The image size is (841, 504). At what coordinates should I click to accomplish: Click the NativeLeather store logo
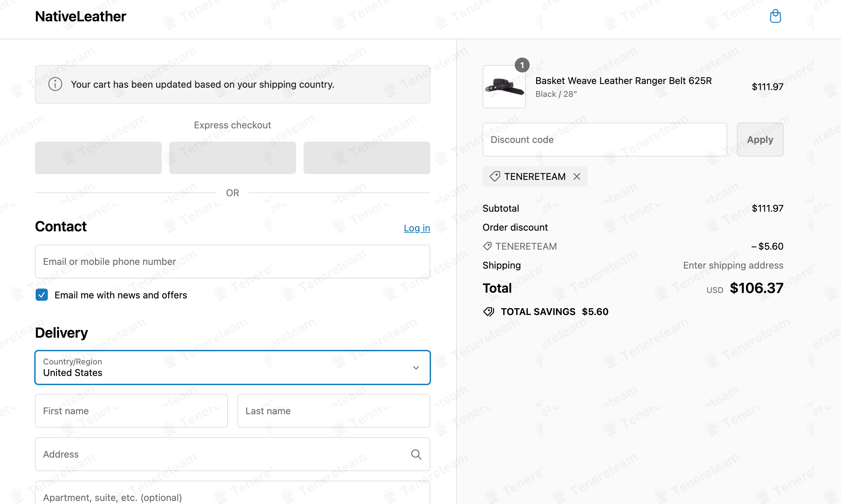[81, 16]
